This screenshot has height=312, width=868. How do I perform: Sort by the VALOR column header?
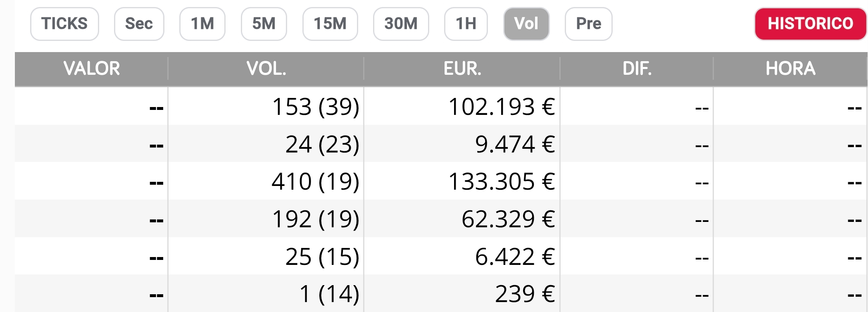pos(91,69)
